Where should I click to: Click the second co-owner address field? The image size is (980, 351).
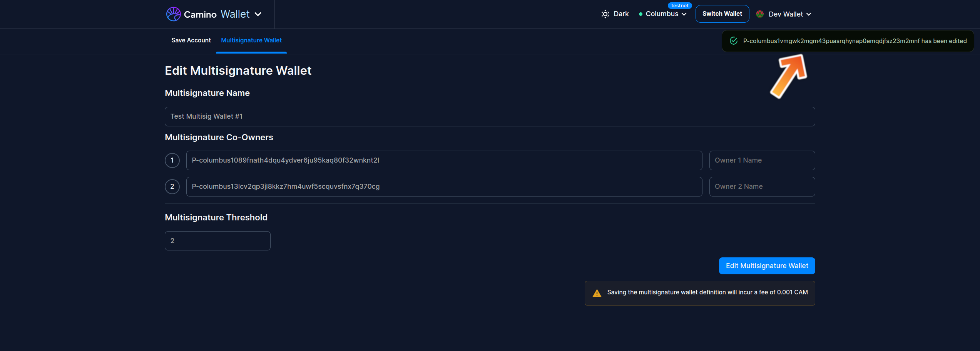tap(444, 186)
